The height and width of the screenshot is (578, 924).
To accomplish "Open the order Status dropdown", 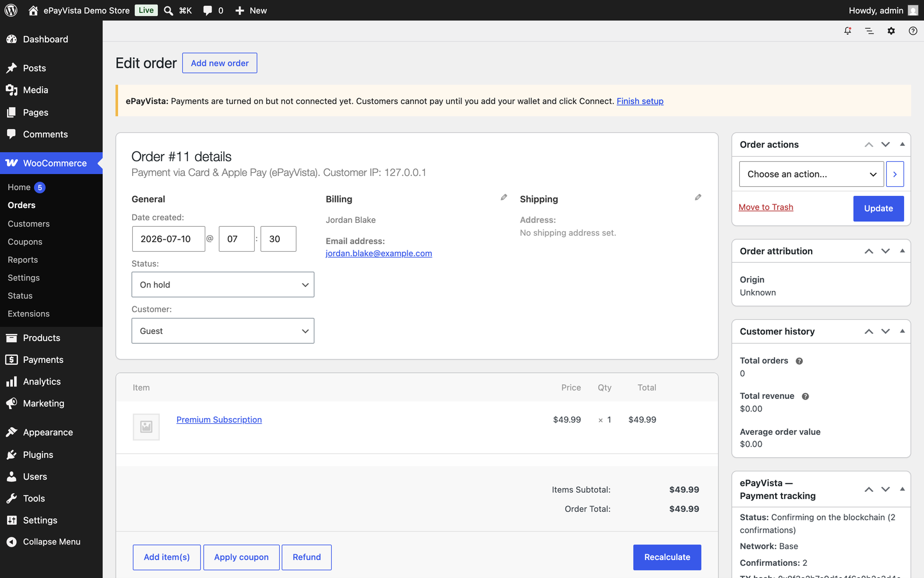I will point(223,285).
